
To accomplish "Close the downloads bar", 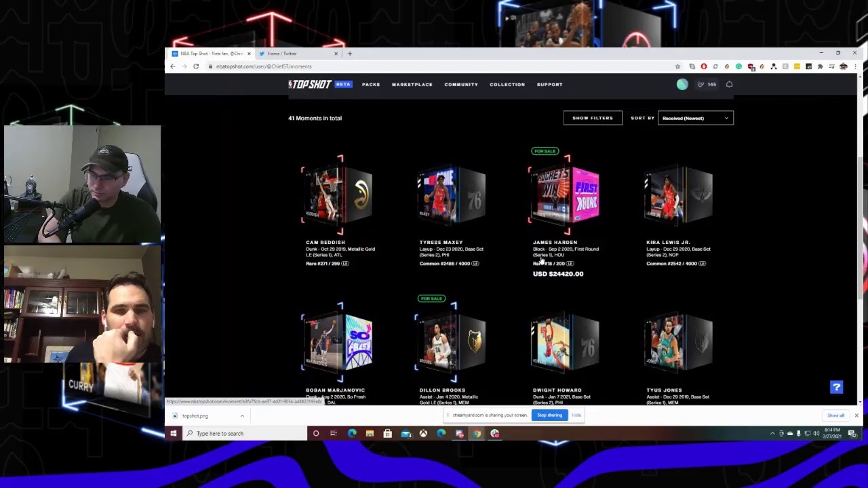I will click(x=856, y=415).
